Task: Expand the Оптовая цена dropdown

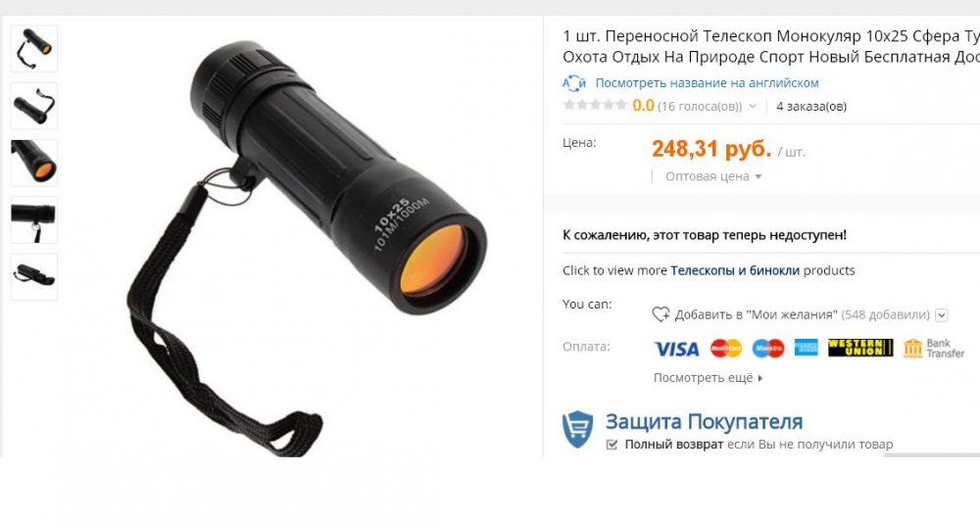Action: pyautogui.click(x=713, y=176)
